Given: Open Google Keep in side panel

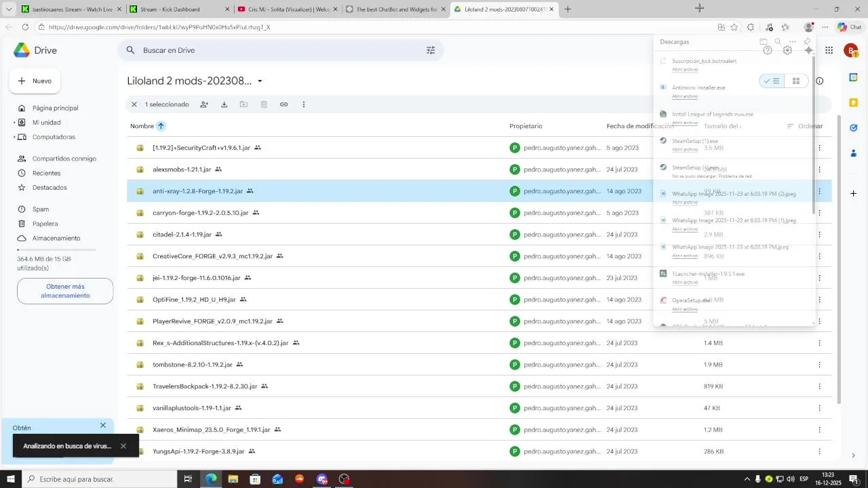Looking at the screenshot, I should click(x=854, y=102).
